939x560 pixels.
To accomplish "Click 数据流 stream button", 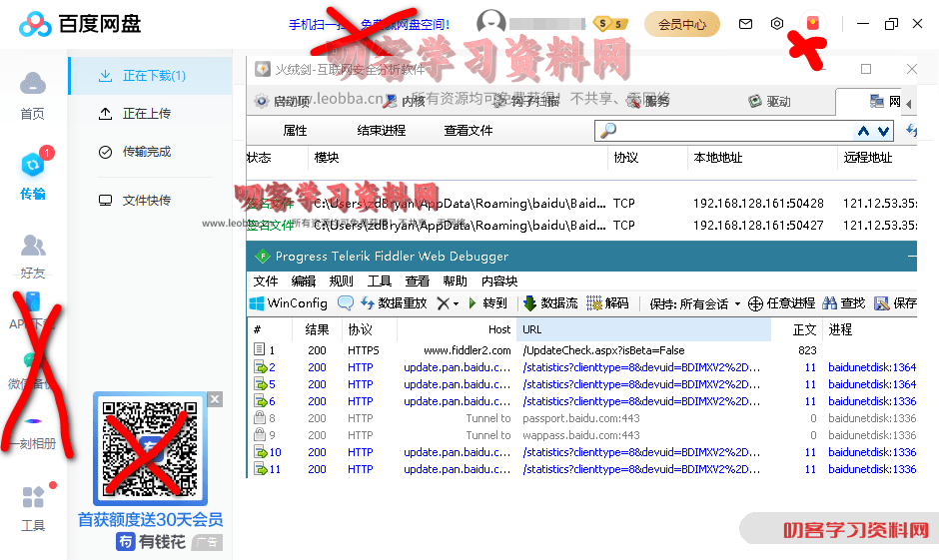I will pos(550,303).
